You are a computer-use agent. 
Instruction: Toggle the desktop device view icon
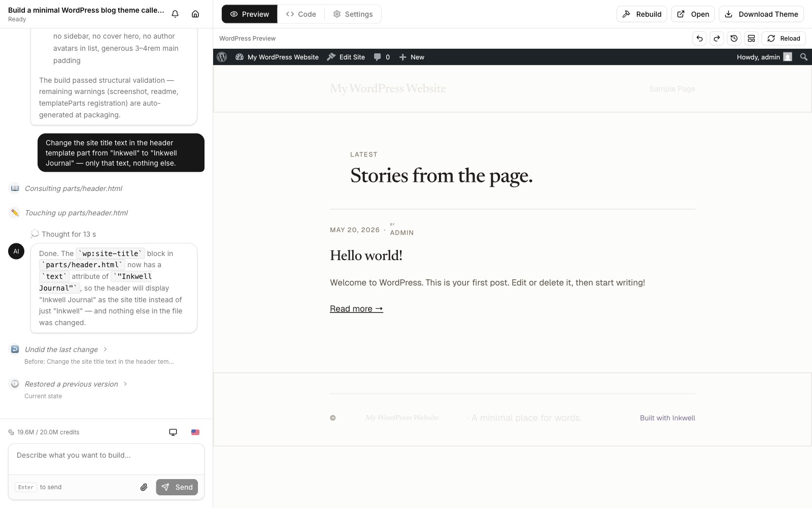pyautogui.click(x=173, y=432)
